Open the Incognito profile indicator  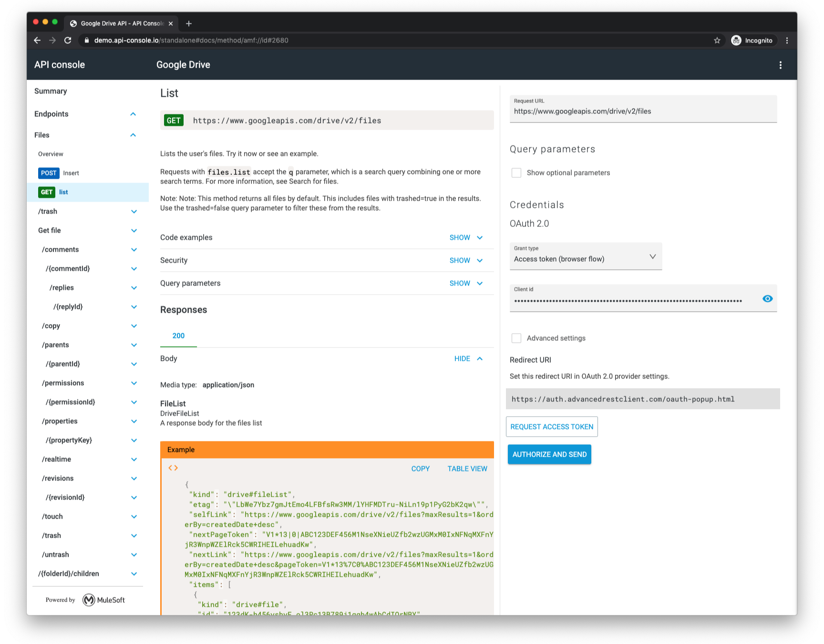[752, 41]
